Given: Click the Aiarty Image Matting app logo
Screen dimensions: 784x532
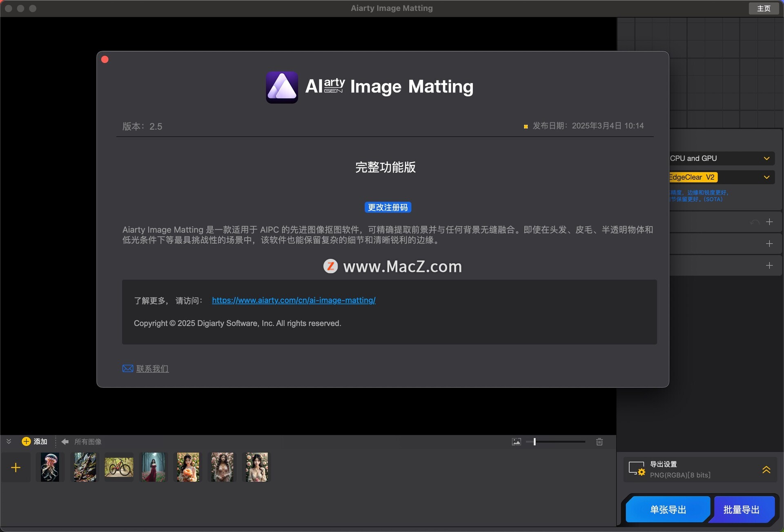Looking at the screenshot, I should pos(282,87).
